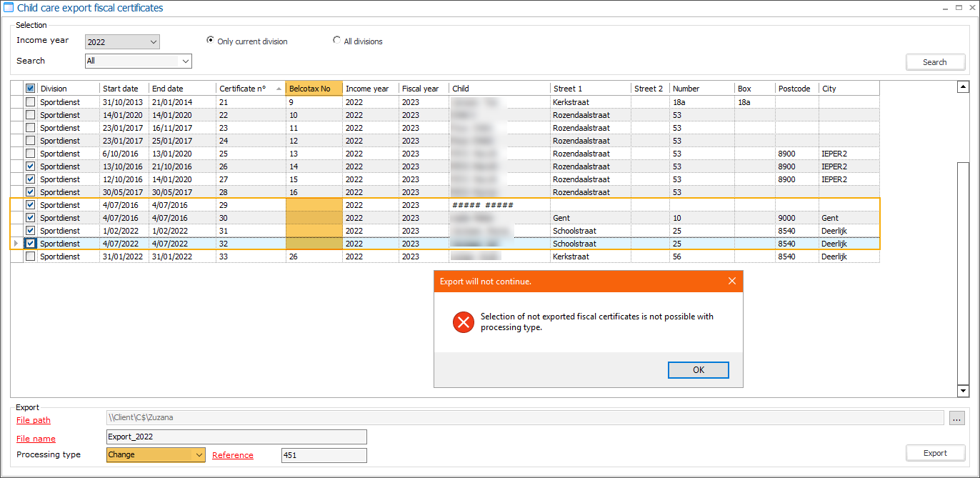Click the red error icon in dialog
980x478 pixels.
[x=464, y=322]
